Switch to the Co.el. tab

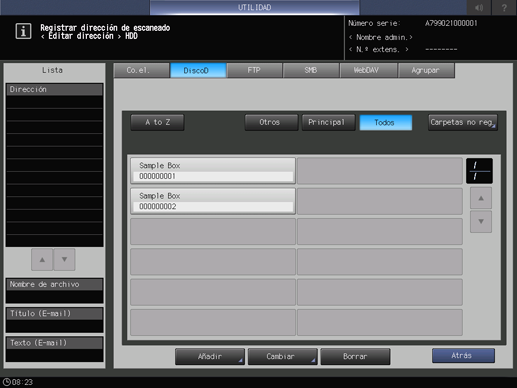tap(141, 70)
